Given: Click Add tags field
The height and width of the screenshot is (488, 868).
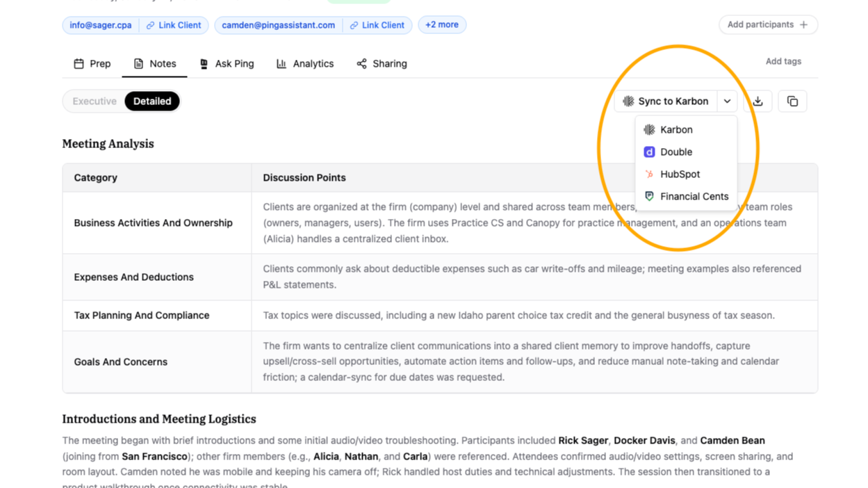Looking at the screenshot, I should point(783,61).
